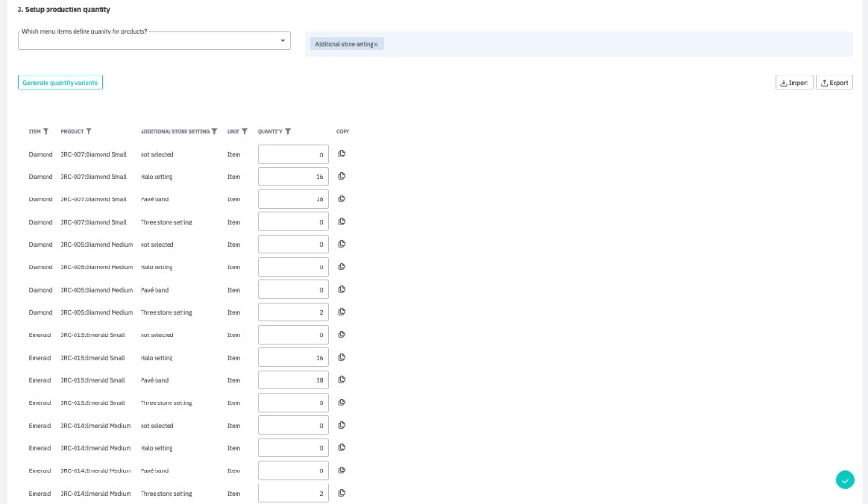Edit quantity for Emerald Medium not selected
The width and height of the screenshot is (868, 504).
[292, 425]
